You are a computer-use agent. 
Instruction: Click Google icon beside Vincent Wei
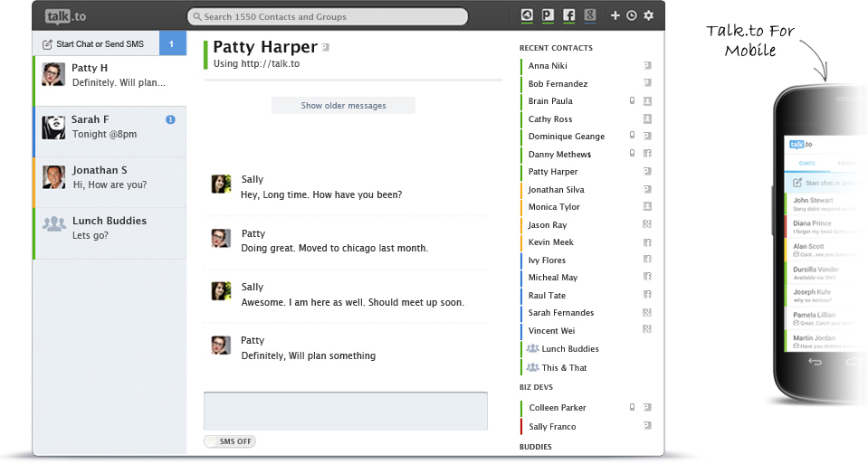coord(647,329)
